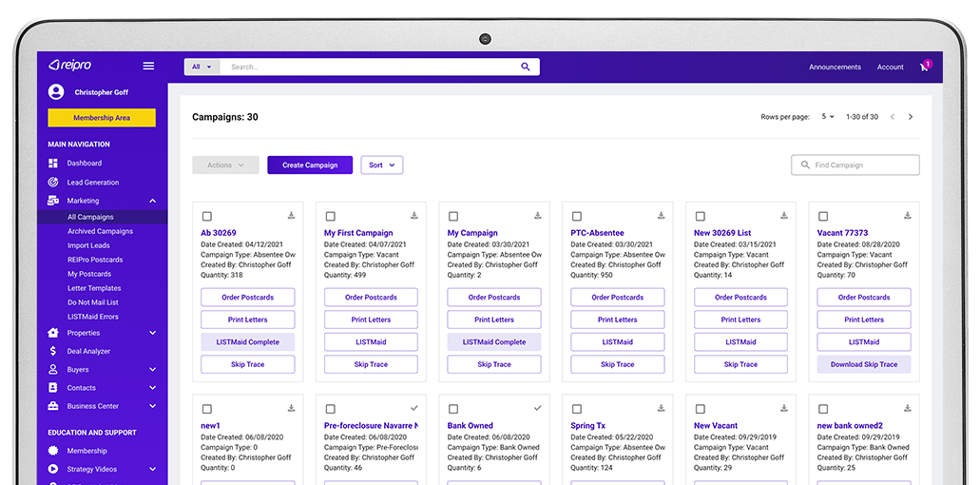Open the shopping cart icon
980x485 pixels.
click(x=924, y=67)
